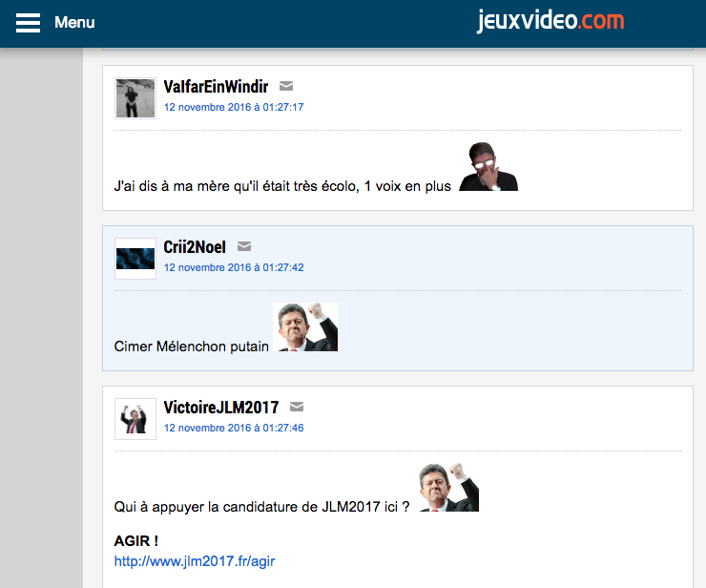
Task: Select the VictoireJLM2017 username
Action: click(x=221, y=408)
